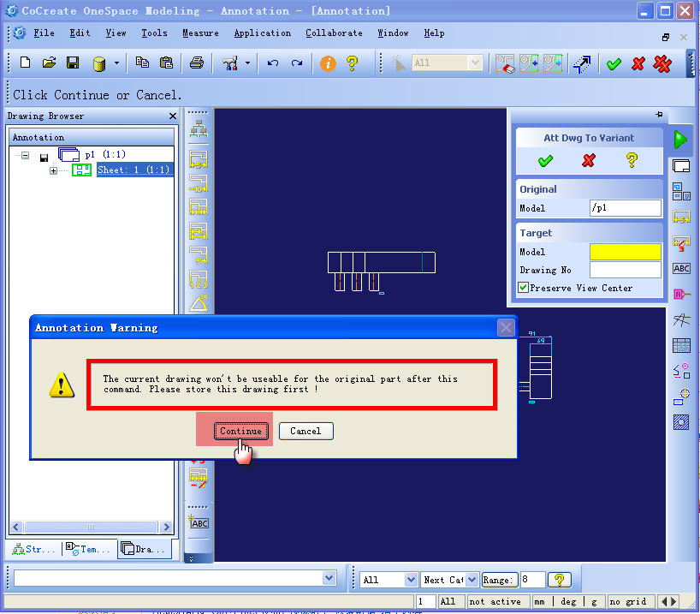Open the File menu

[x=44, y=33]
